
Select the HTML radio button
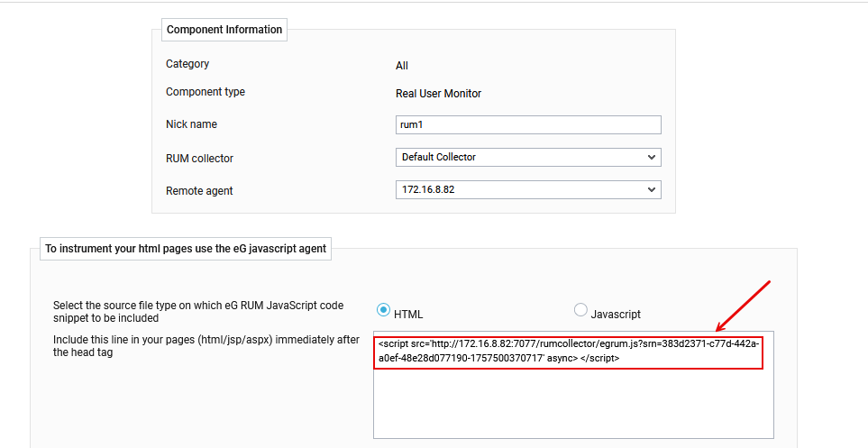pyautogui.click(x=383, y=310)
